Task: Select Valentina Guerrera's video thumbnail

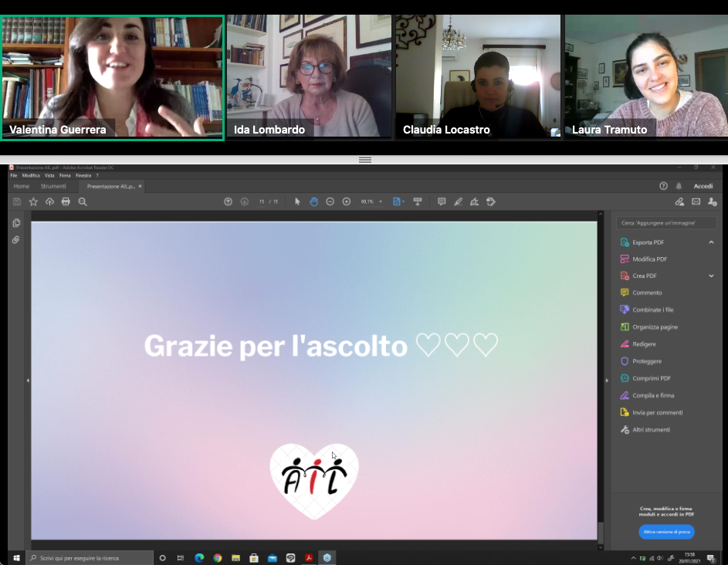Action: [113, 77]
